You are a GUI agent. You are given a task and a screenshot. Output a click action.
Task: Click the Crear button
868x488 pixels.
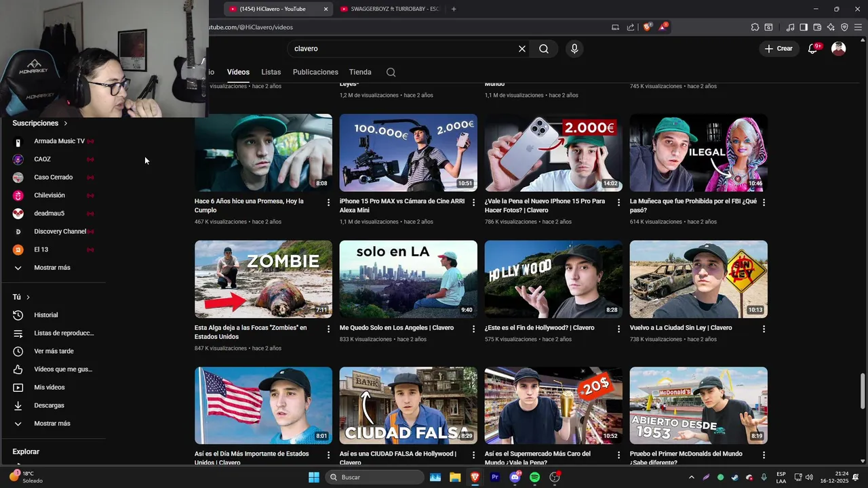[778, 49]
